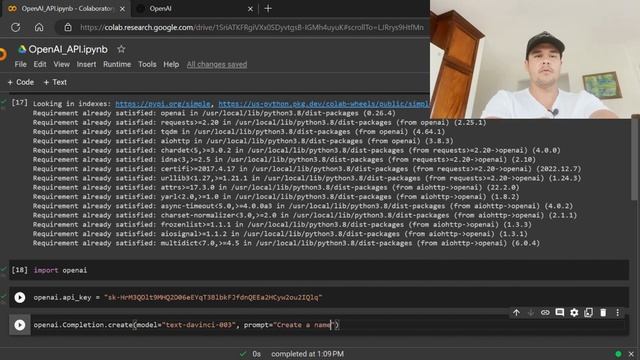Click into the import openai cell
Screen dimensions: 640x360
318,270
